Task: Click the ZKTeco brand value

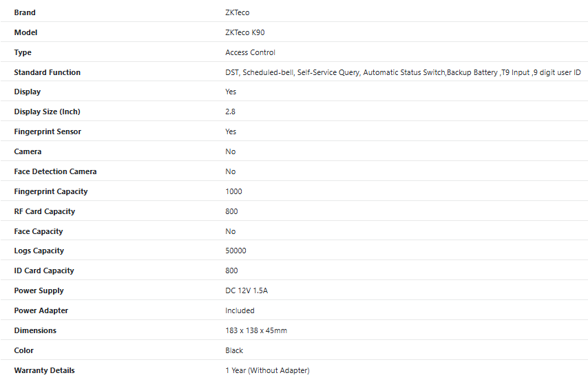Action: coord(238,12)
